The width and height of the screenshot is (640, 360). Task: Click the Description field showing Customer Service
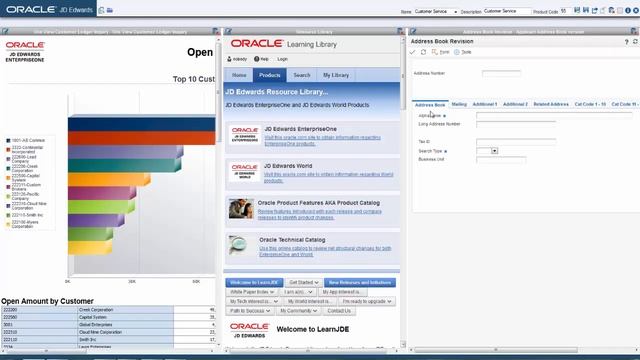point(507,11)
